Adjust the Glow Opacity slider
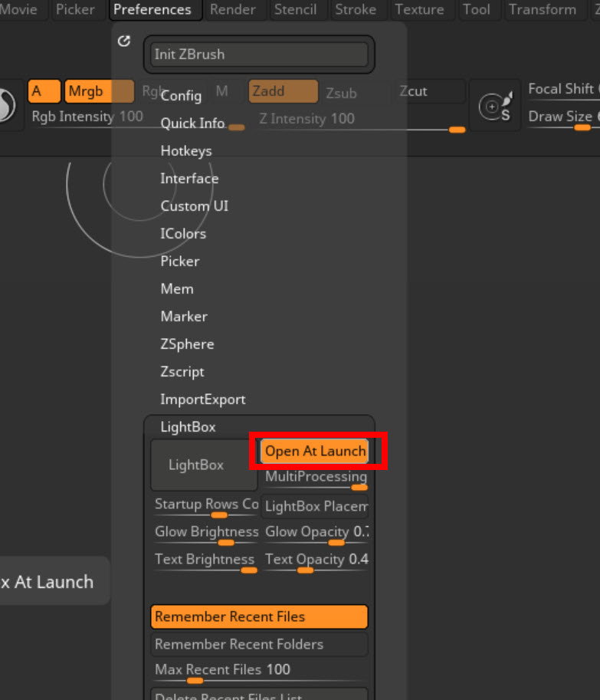This screenshot has height=700, width=600. click(x=315, y=534)
